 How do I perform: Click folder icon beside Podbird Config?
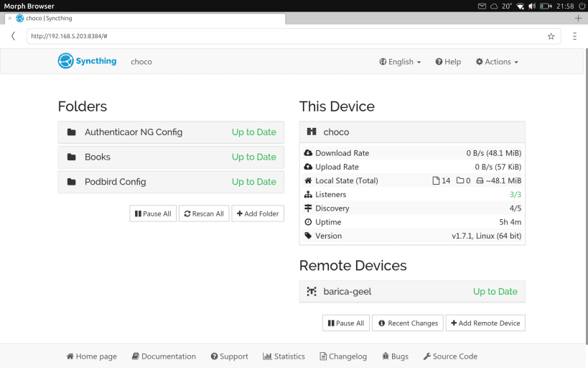tap(71, 182)
